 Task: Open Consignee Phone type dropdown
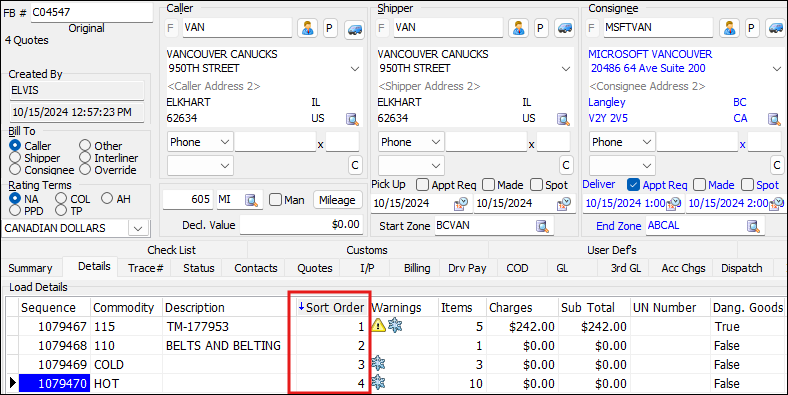point(622,142)
